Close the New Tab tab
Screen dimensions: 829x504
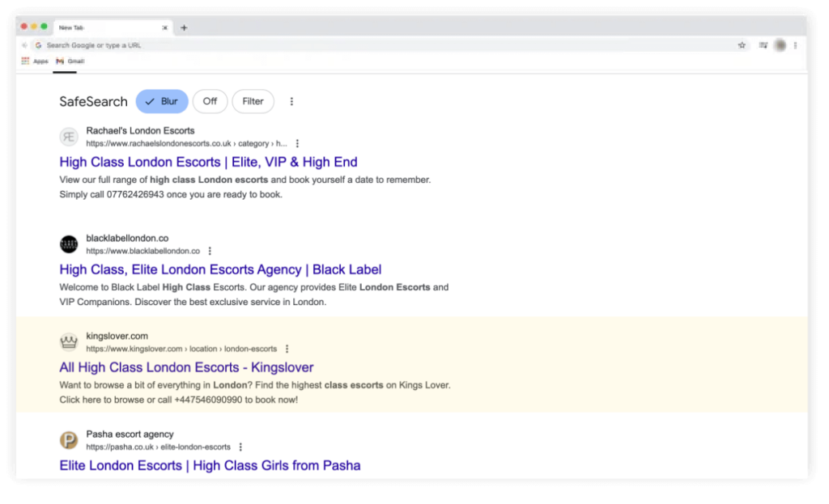click(165, 28)
